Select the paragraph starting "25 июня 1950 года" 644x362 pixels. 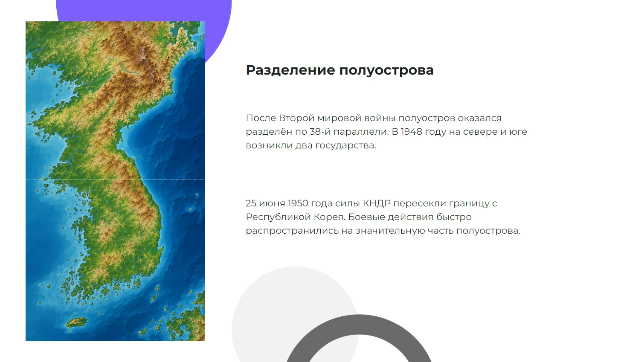point(383,217)
